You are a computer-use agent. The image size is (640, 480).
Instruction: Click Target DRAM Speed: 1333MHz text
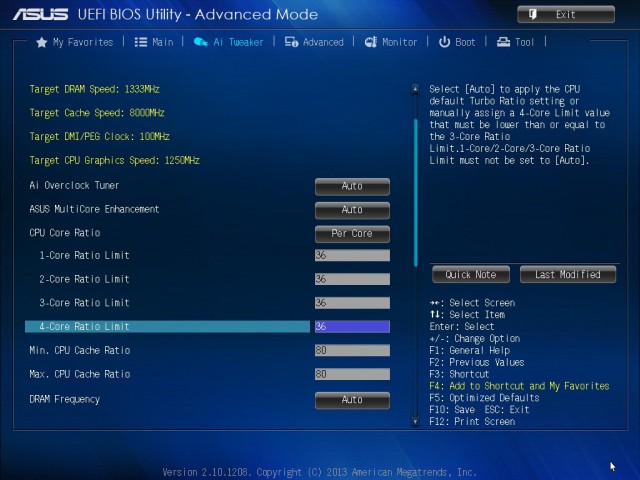pos(94,89)
